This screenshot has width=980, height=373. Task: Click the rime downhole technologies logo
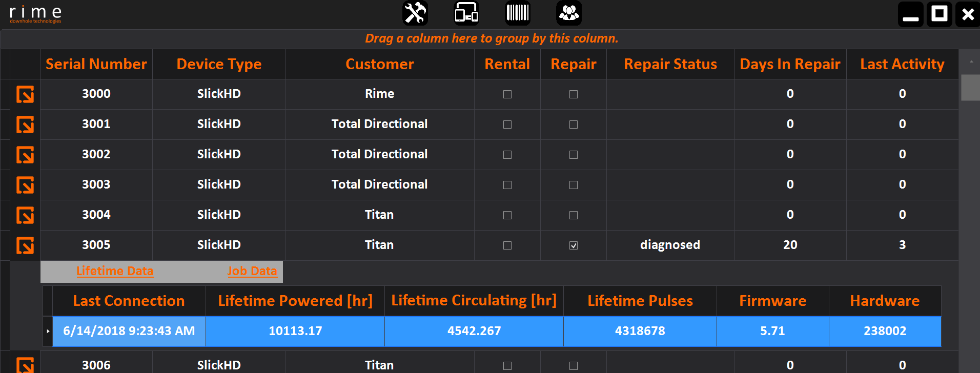coord(35,14)
